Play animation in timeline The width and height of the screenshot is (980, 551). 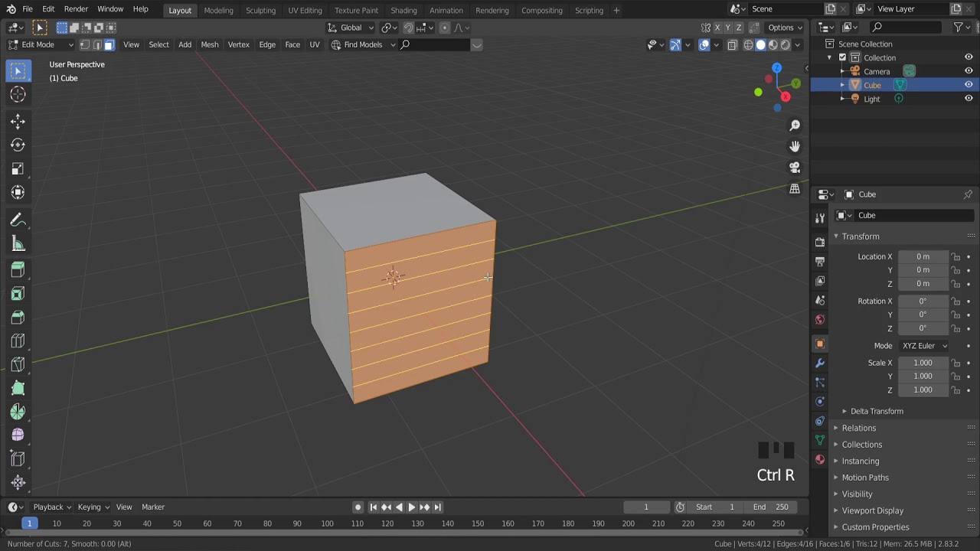tap(411, 507)
